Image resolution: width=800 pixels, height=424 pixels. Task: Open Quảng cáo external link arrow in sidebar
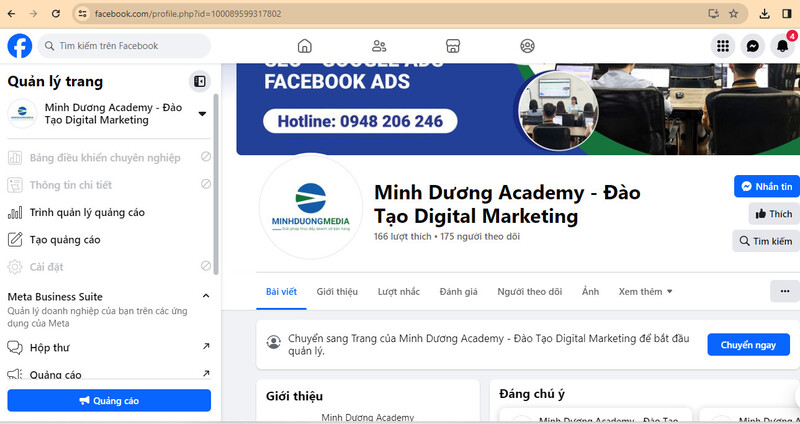(x=206, y=373)
